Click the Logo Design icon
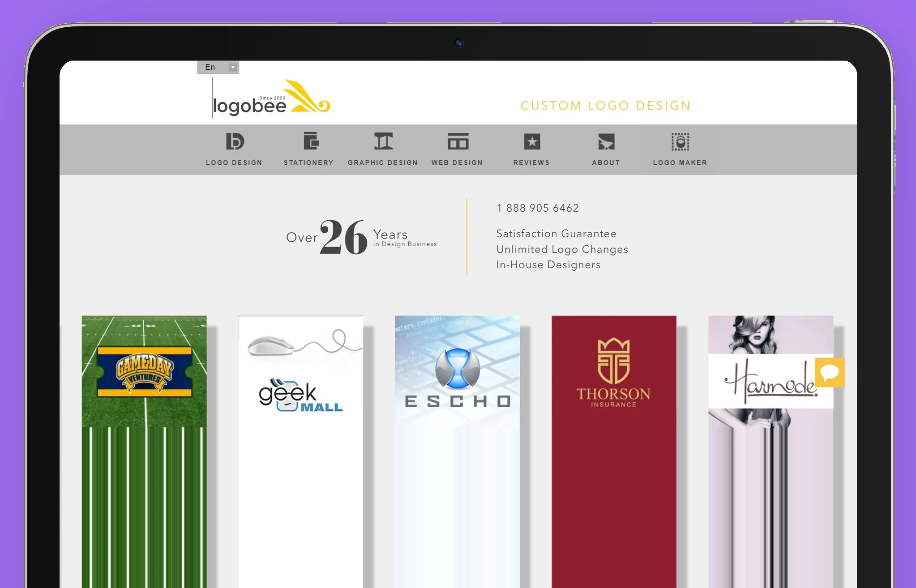 [x=234, y=141]
